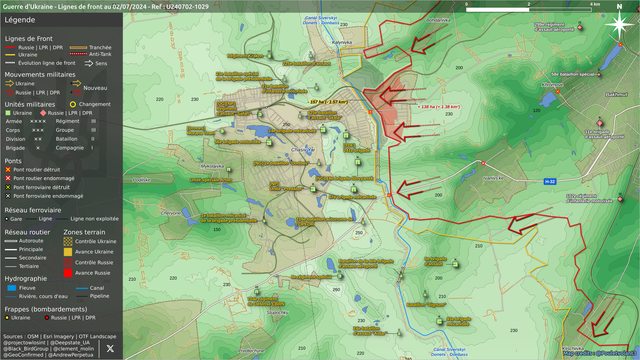
Task: Click the 'Sens' direction arrow symbol
Action: [89, 63]
